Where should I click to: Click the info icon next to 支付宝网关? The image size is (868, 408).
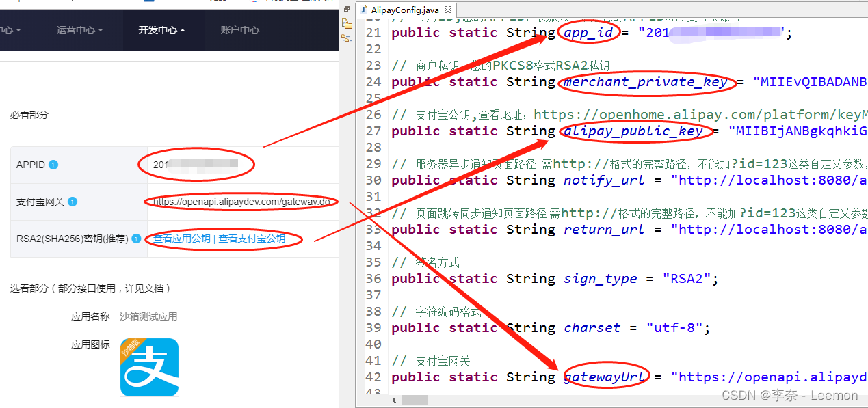(73, 202)
